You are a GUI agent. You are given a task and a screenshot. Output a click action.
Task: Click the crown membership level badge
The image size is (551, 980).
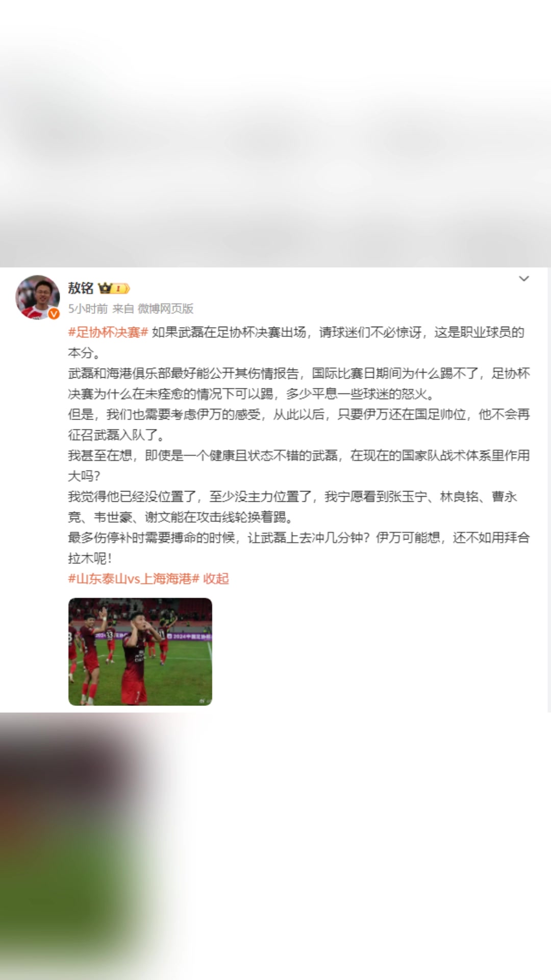(114, 288)
